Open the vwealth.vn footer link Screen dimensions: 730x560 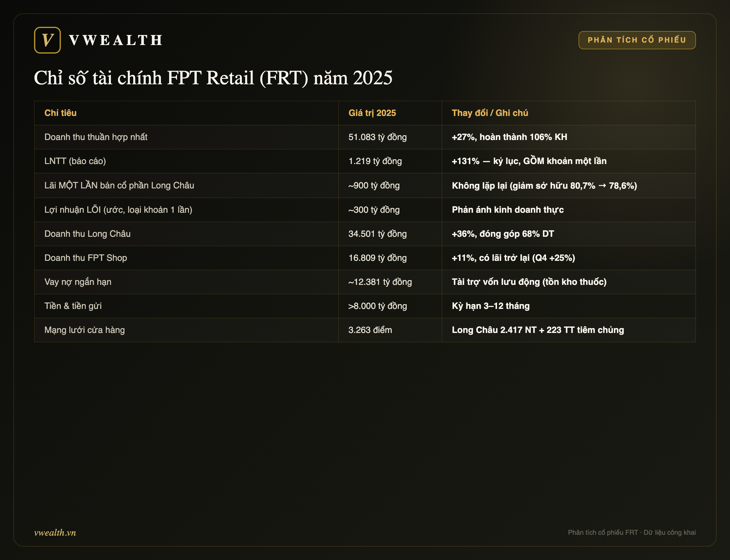[55, 532]
